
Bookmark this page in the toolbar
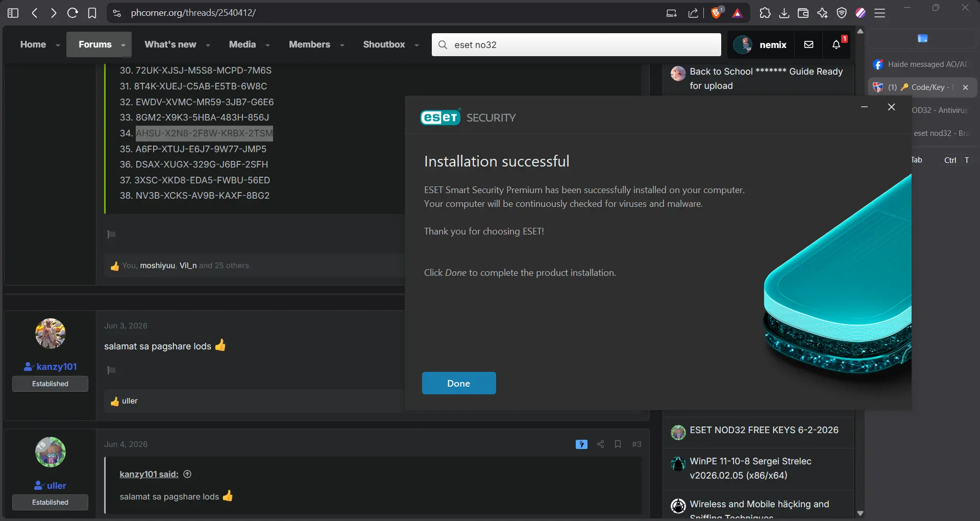coord(92,13)
